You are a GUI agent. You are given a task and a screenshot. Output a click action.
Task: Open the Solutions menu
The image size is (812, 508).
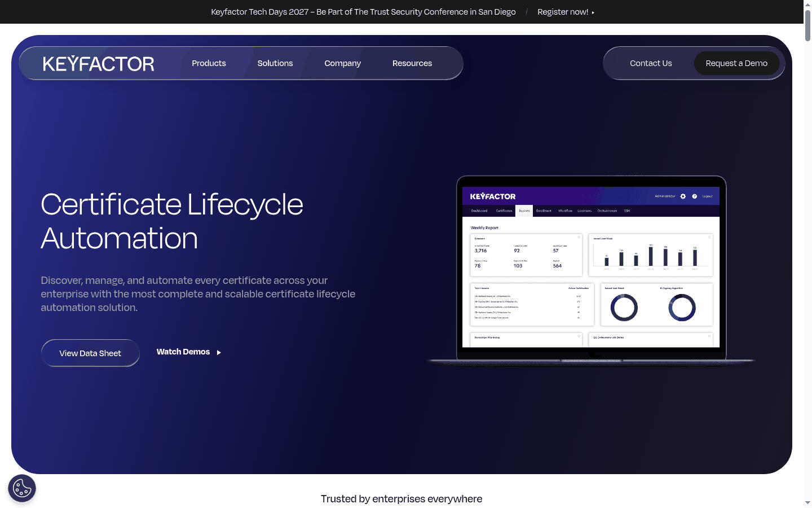275,63
